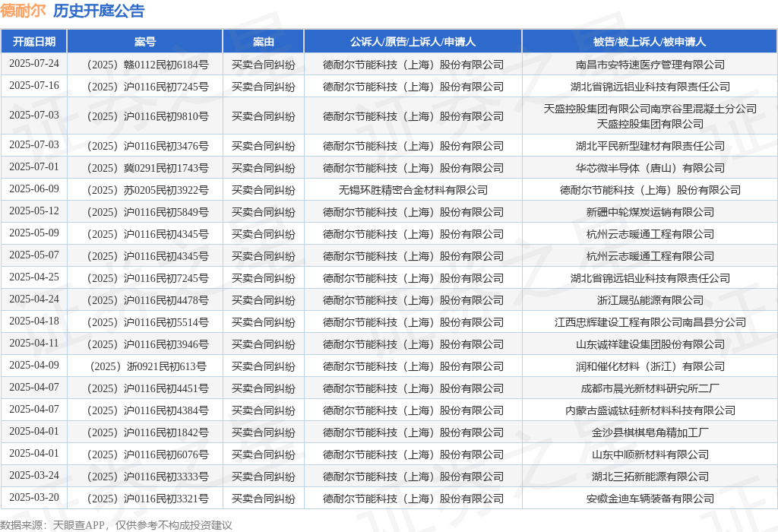Select date cell 2025-03-20
This screenshot has height=532, width=778.
point(33,497)
